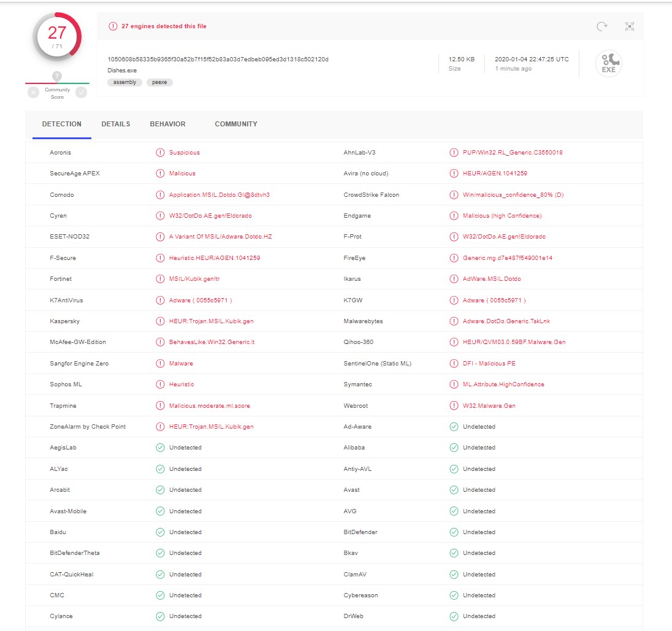672x631 pixels.
Task: Click BehavesLike.Win32.Generic.lt McAfee result
Action: click(x=212, y=342)
